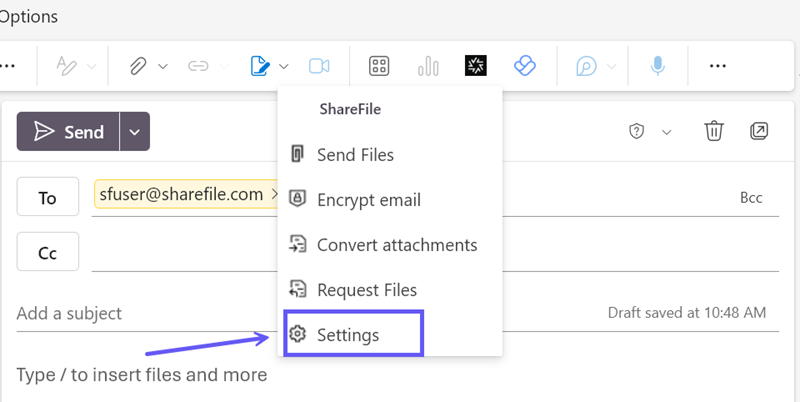Screen dimensions: 800x402
Task: Expand the link options chevron
Action: pos(224,66)
